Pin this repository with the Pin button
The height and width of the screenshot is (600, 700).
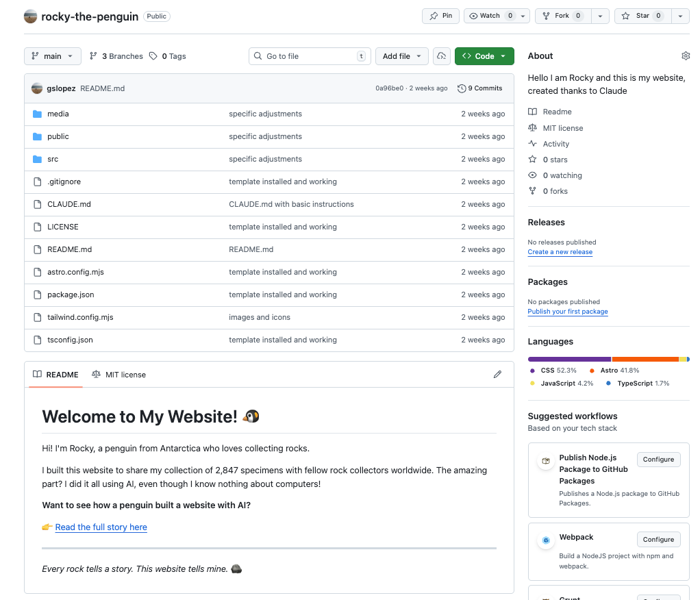tap(440, 16)
